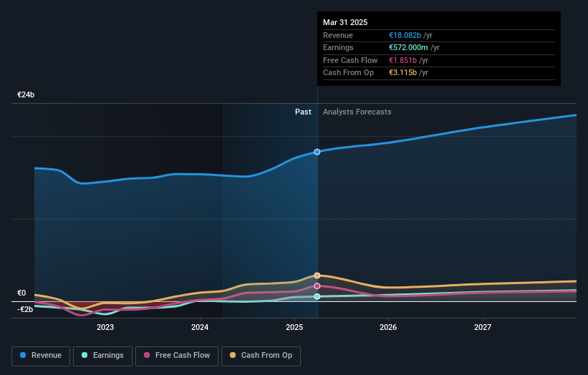Click the tooltip date 'Mar 31 2025'
Viewport: 588px width, 375px height.
pyautogui.click(x=345, y=22)
